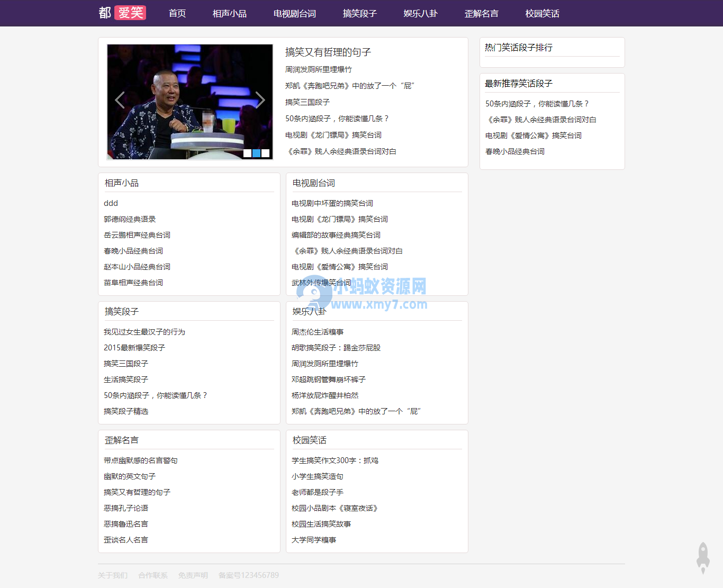Image resolution: width=723 pixels, height=588 pixels.
Task: Open 校园小品剧本《寝室夜话》
Action: tap(335, 508)
